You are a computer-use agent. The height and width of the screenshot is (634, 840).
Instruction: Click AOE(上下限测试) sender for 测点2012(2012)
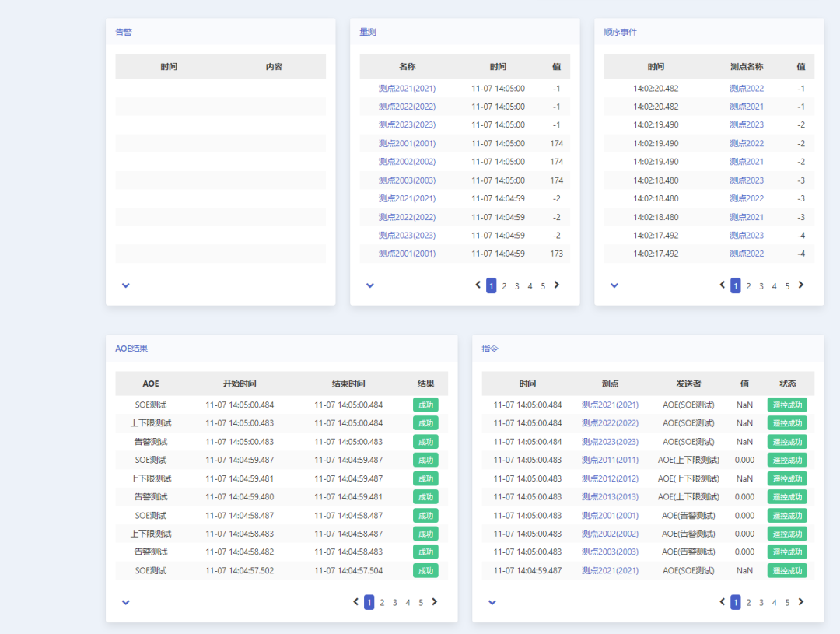tap(688, 478)
